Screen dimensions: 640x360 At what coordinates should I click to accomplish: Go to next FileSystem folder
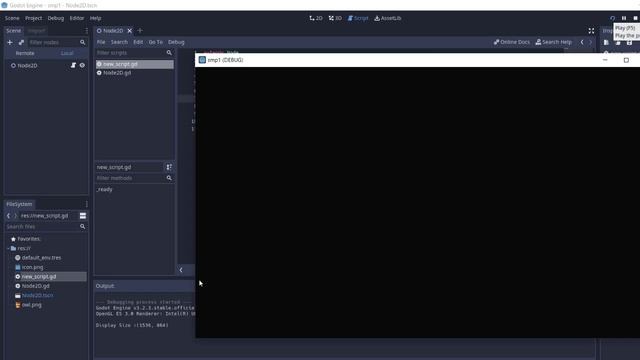pyautogui.click(x=16, y=216)
